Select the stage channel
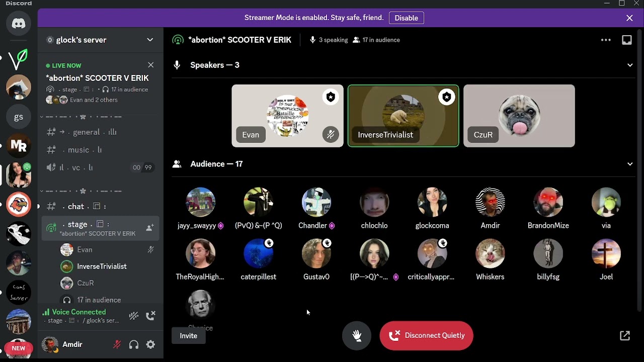Screen dimensions: 644x362 (x=101, y=228)
